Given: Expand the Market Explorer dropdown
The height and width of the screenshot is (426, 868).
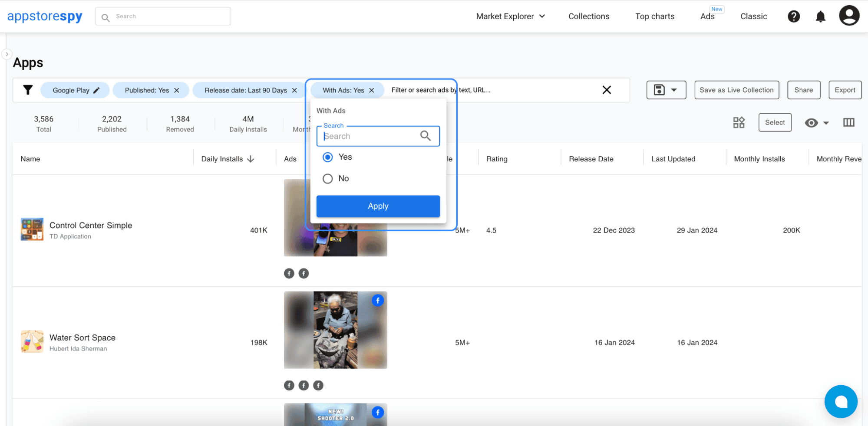Looking at the screenshot, I should pyautogui.click(x=510, y=16).
